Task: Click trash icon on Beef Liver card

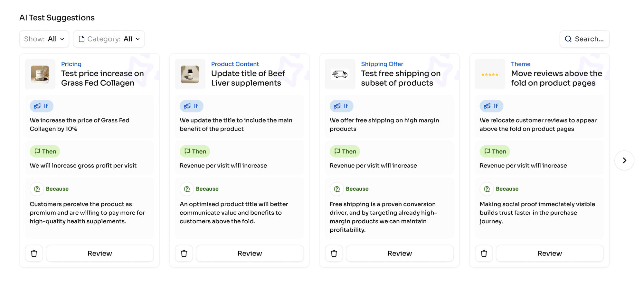Action: [x=184, y=253]
